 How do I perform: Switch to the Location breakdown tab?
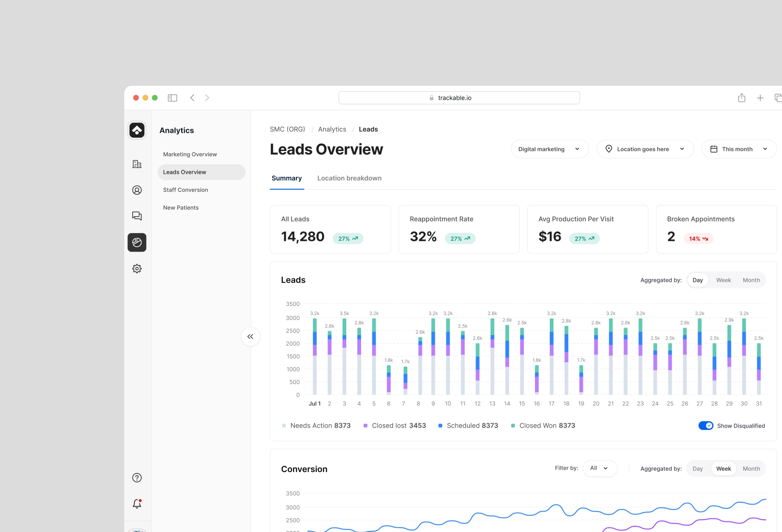pyautogui.click(x=349, y=178)
